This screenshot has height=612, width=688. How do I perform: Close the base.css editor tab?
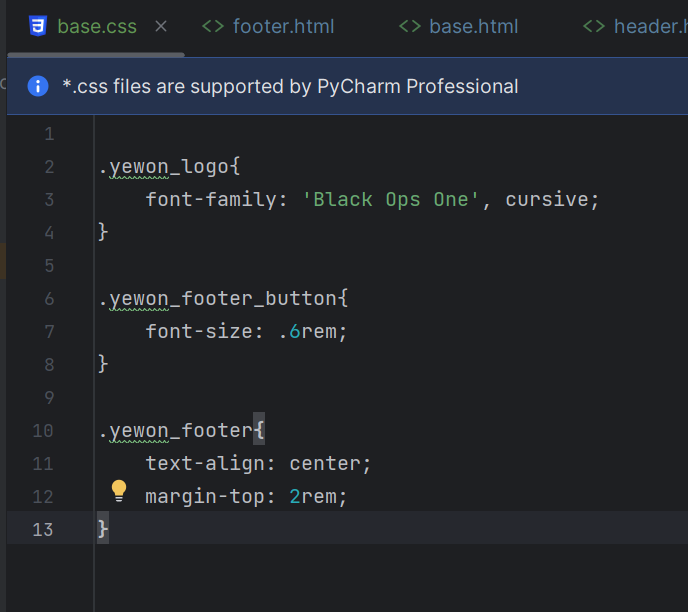162,26
